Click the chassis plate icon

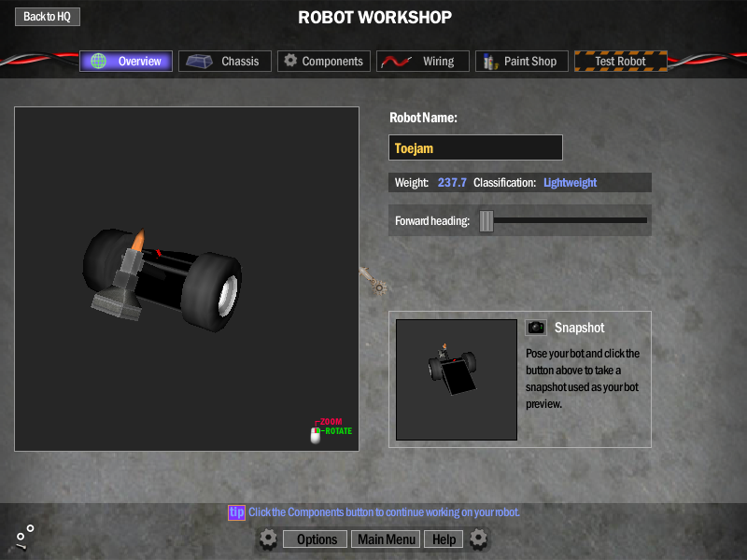coord(199,62)
